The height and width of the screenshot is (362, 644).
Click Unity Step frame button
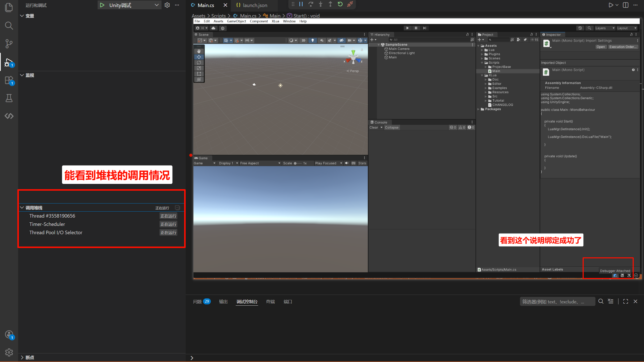coord(425,28)
